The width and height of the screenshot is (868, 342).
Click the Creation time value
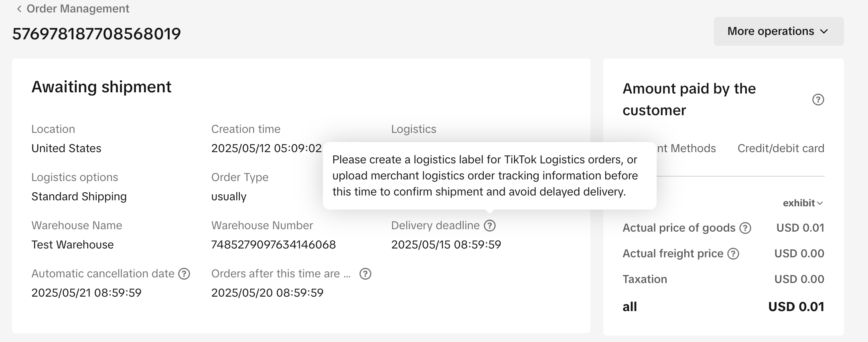click(x=266, y=149)
